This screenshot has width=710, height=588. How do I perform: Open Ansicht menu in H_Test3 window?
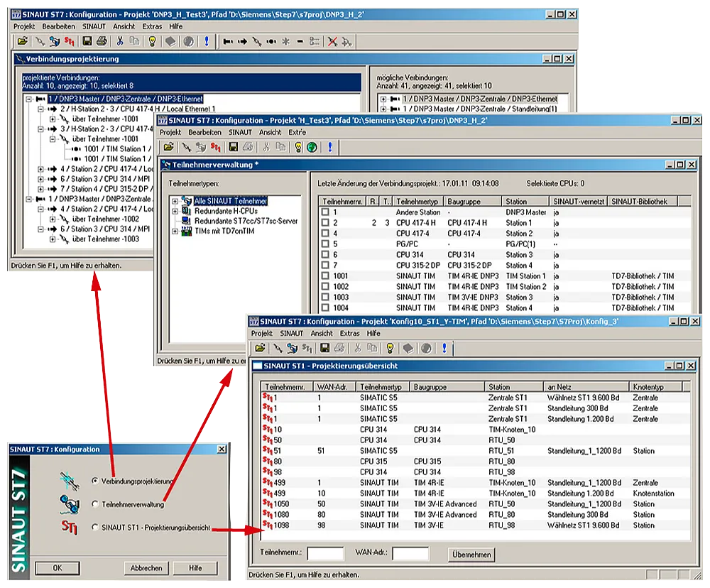tap(271, 132)
